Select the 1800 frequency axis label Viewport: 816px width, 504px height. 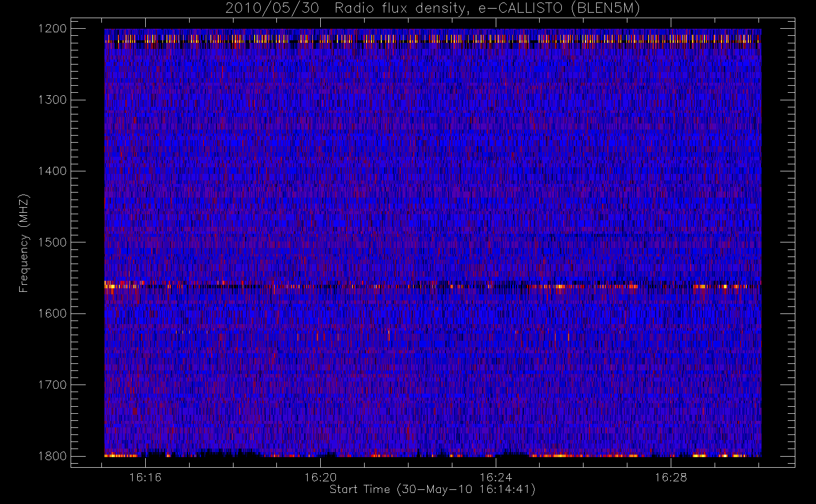[x=52, y=456]
